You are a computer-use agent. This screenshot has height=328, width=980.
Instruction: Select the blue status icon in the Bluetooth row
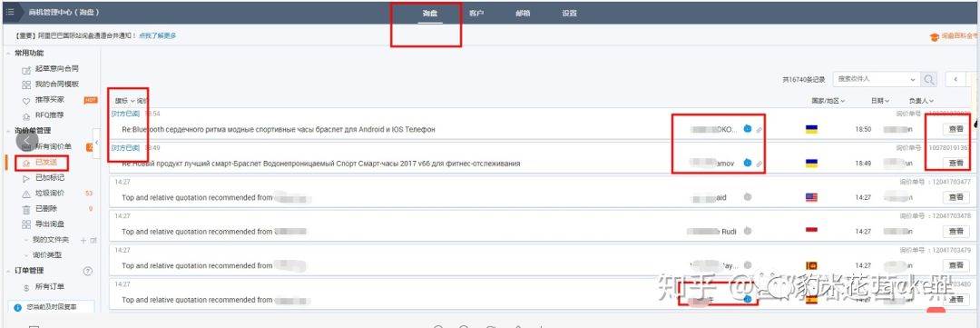tap(748, 128)
